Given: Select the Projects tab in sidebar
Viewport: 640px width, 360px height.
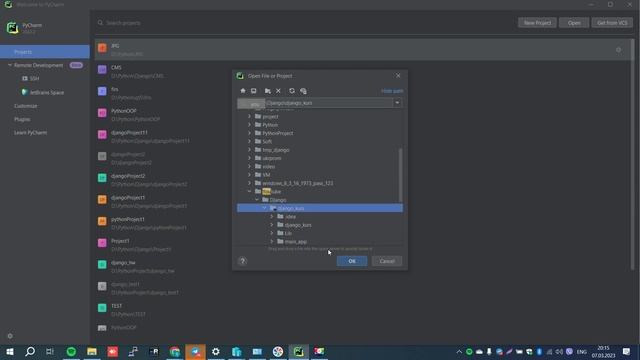Looking at the screenshot, I should (45, 52).
